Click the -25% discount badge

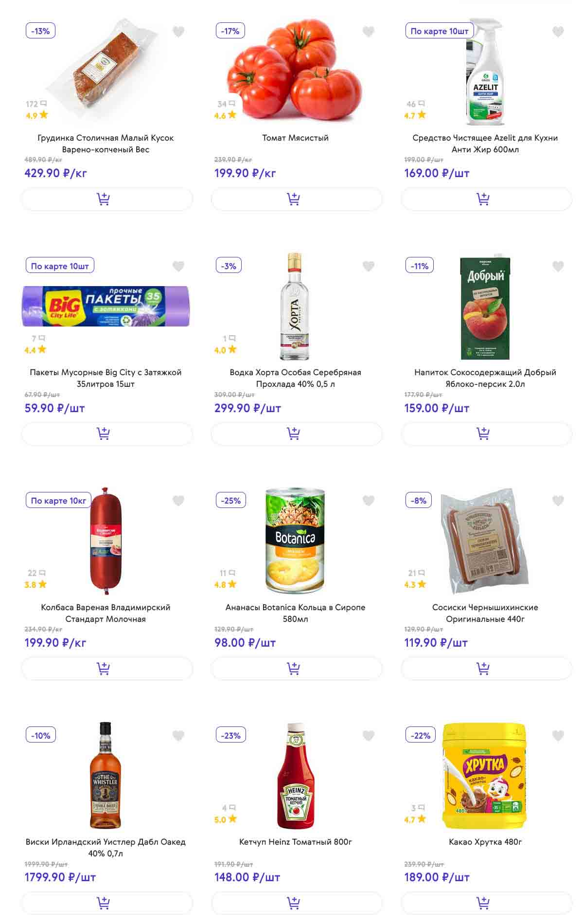click(x=230, y=501)
